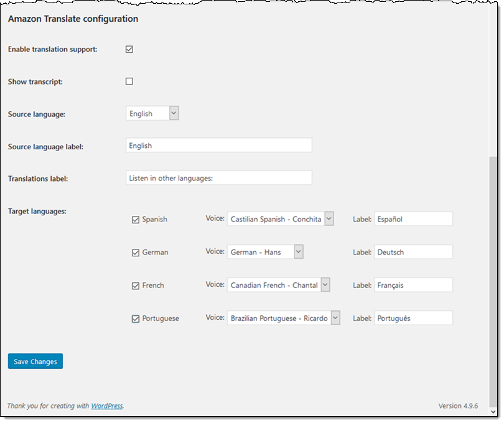Viewport: 504px width, 423px height.
Task: Click the Translations label text field
Action: click(219, 178)
